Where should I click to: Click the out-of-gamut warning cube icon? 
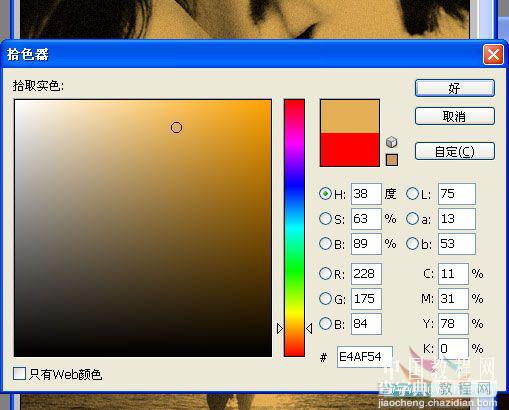click(x=392, y=142)
